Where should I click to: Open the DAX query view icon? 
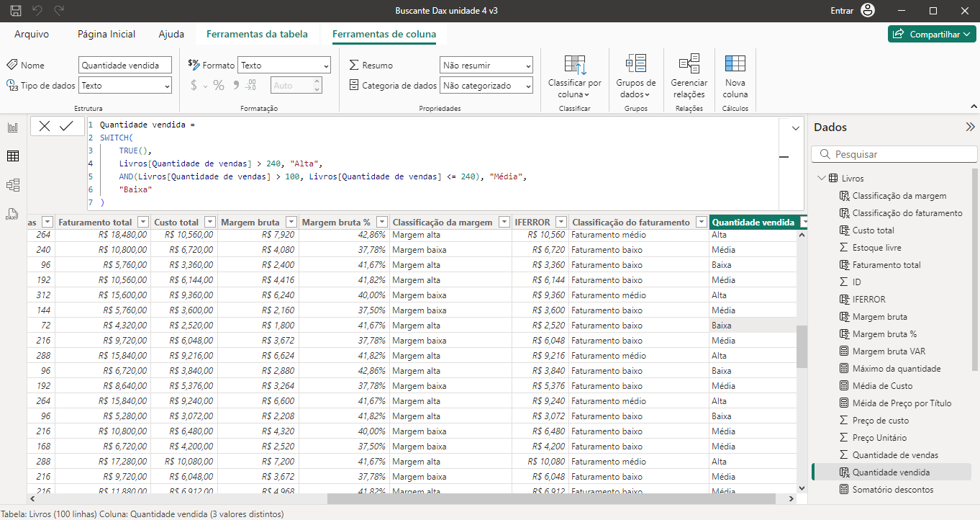coord(13,214)
